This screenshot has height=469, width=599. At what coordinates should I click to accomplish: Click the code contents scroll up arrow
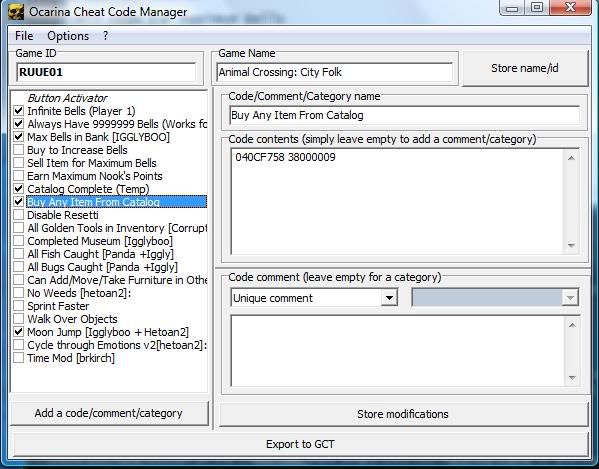[x=571, y=158]
